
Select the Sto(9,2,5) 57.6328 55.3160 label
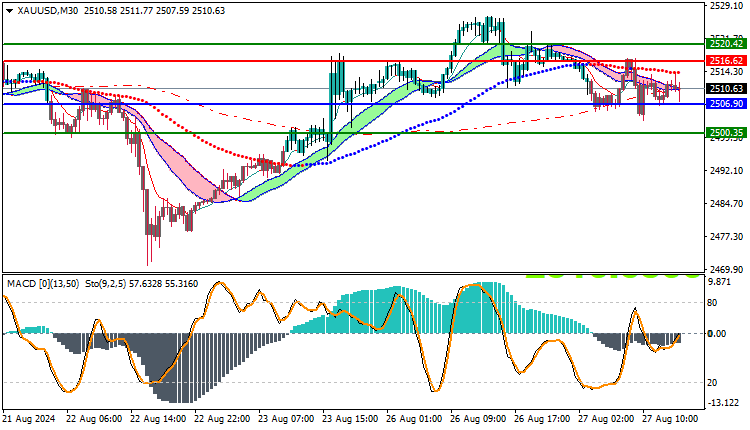point(142,284)
